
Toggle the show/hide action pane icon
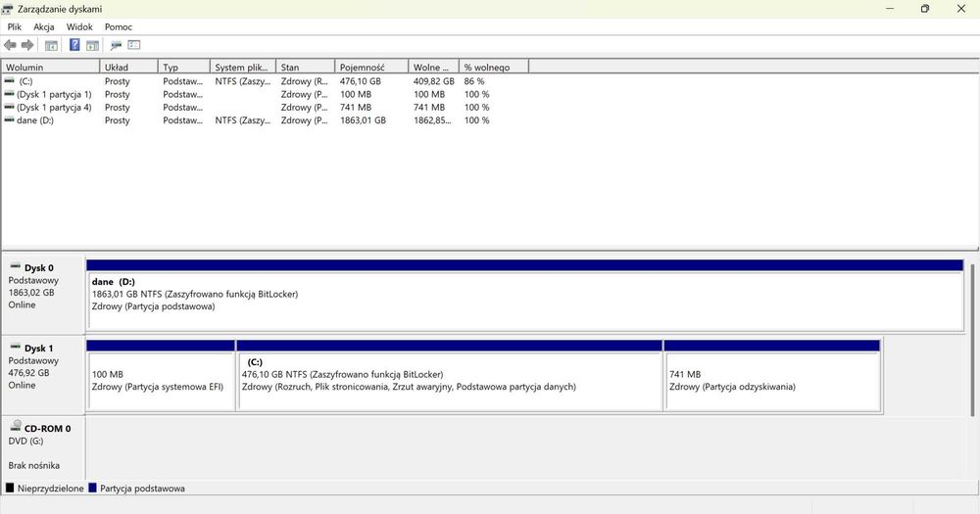[92, 45]
